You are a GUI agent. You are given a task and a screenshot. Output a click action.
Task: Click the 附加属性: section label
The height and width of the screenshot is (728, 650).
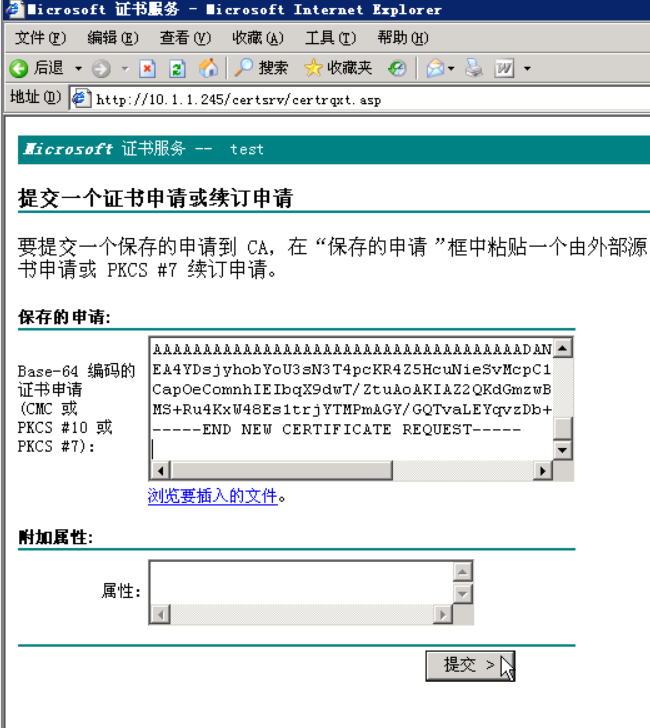56,537
